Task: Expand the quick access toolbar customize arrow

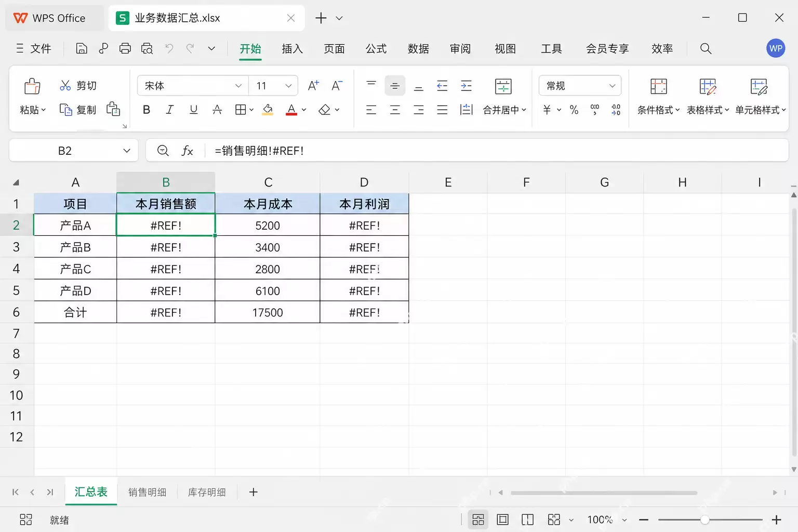Action: [x=211, y=48]
